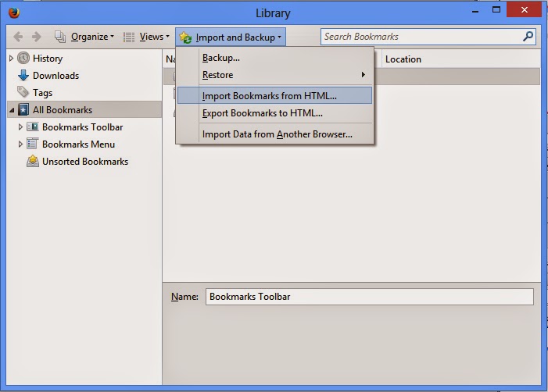
Task: Expand the Bookmarks Toolbar node
Action: pyautogui.click(x=20, y=127)
